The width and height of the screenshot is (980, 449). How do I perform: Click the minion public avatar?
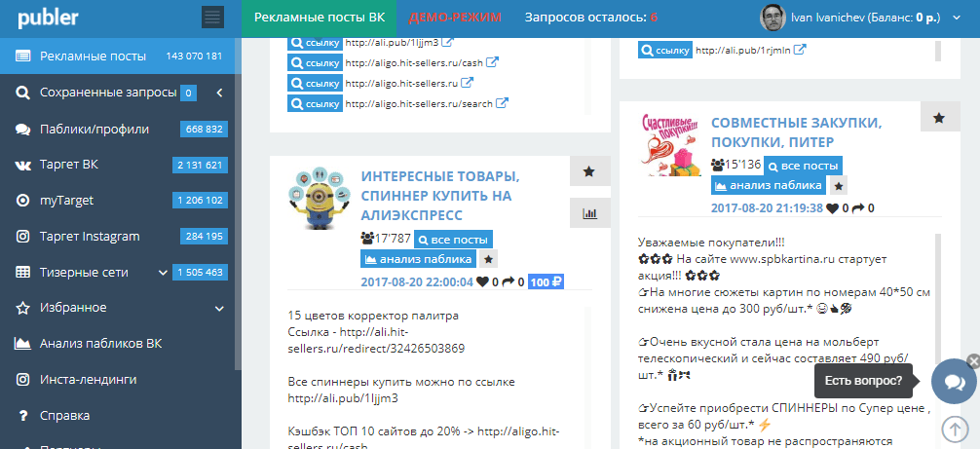coord(319,198)
